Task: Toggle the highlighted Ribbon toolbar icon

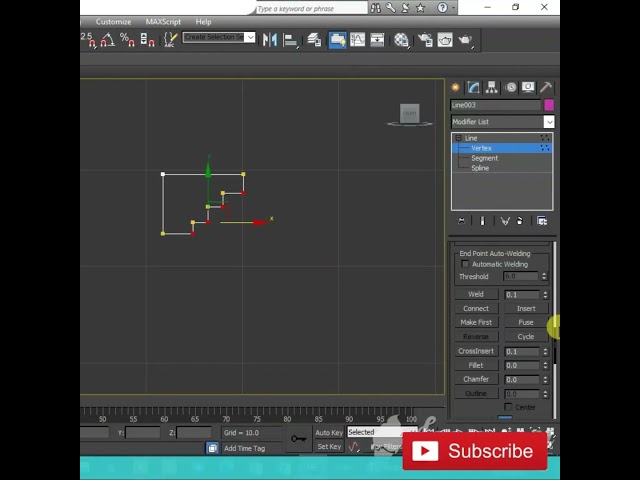Action: click(x=338, y=40)
